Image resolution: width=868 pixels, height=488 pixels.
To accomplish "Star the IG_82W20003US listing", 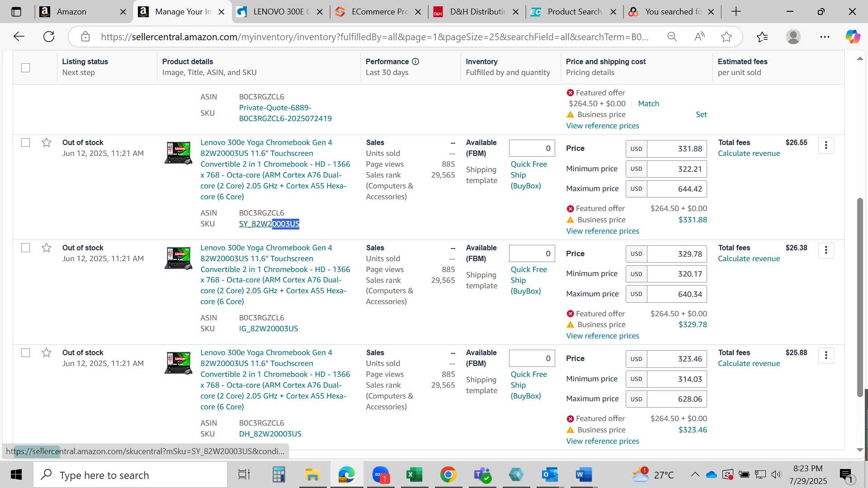I will pos(46,248).
